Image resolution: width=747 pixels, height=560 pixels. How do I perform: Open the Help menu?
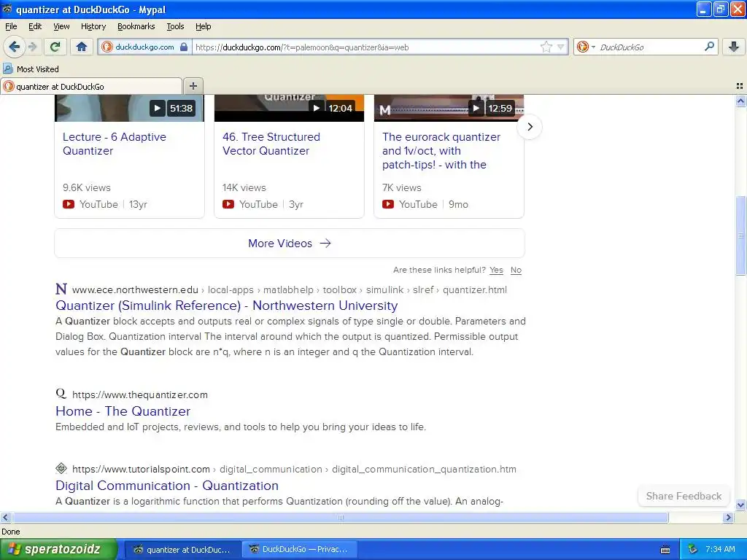pyautogui.click(x=203, y=26)
